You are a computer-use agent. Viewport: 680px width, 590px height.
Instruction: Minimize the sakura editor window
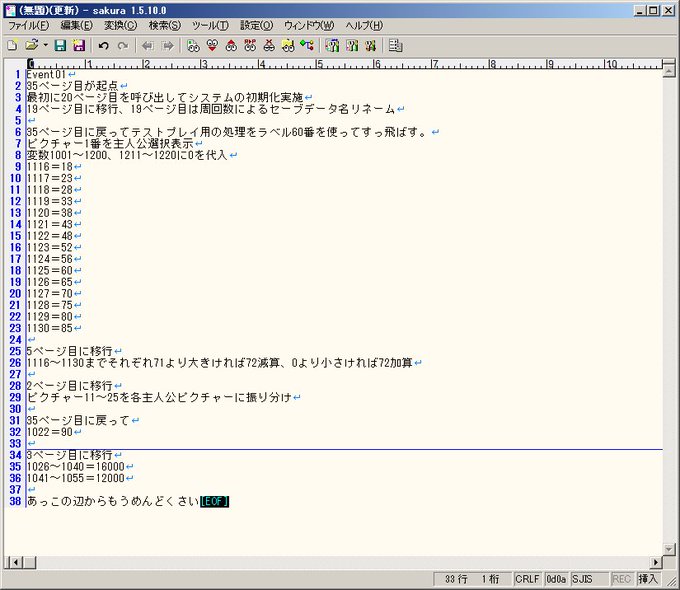click(640, 10)
